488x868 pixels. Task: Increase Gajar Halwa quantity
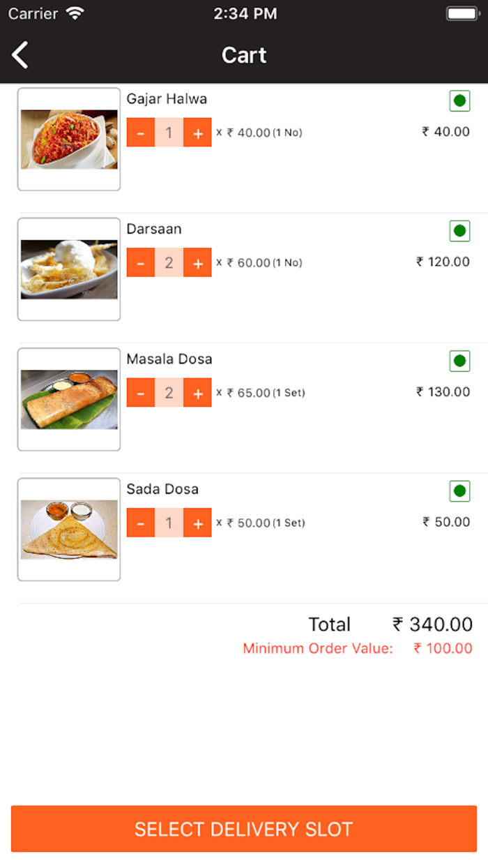197,133
